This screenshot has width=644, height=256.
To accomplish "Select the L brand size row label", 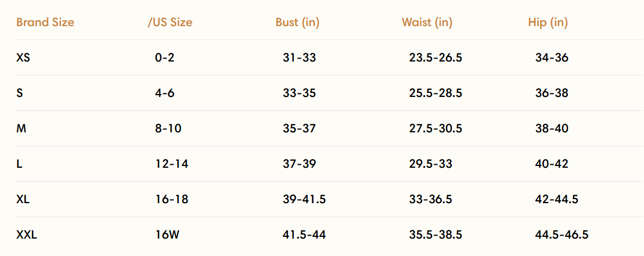I will pos(19,164).
